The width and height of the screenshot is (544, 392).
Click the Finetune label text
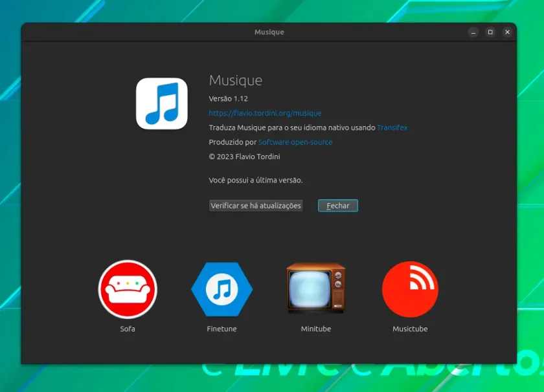click(221, 329)
